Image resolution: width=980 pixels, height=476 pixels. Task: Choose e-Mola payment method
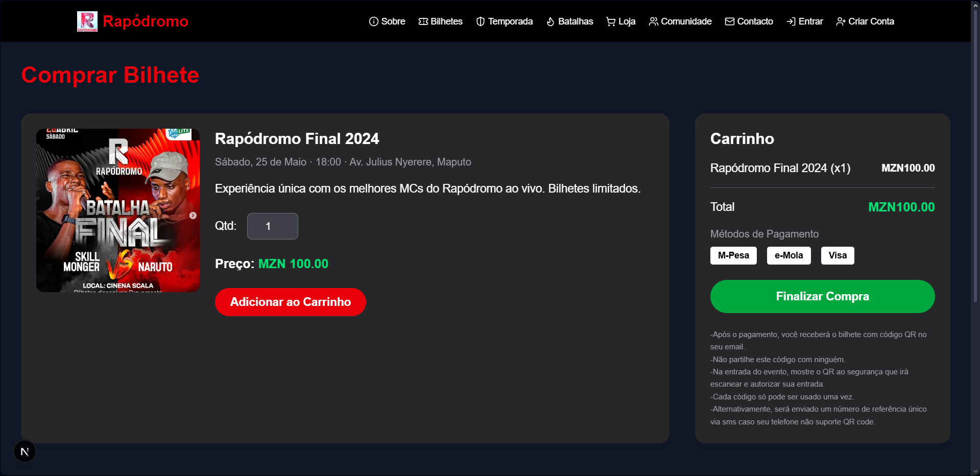tap(788, 255)
